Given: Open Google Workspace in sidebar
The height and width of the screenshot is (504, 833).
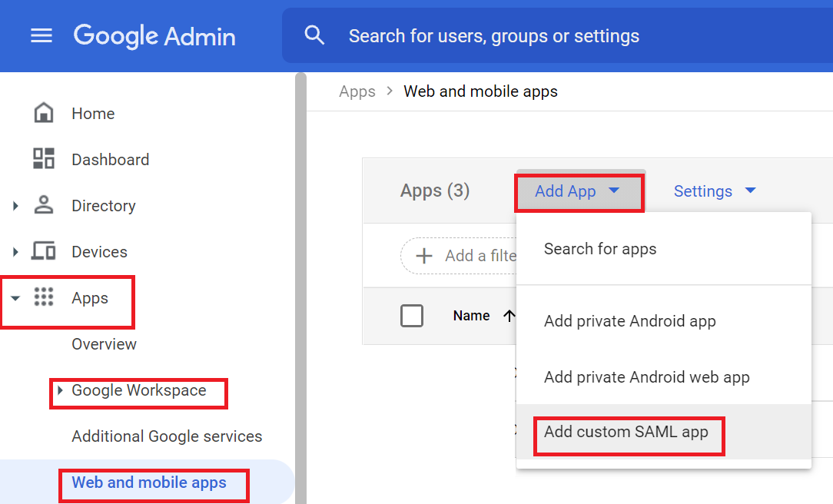Looking at the screenshot, I should click(x=138, y=390).
